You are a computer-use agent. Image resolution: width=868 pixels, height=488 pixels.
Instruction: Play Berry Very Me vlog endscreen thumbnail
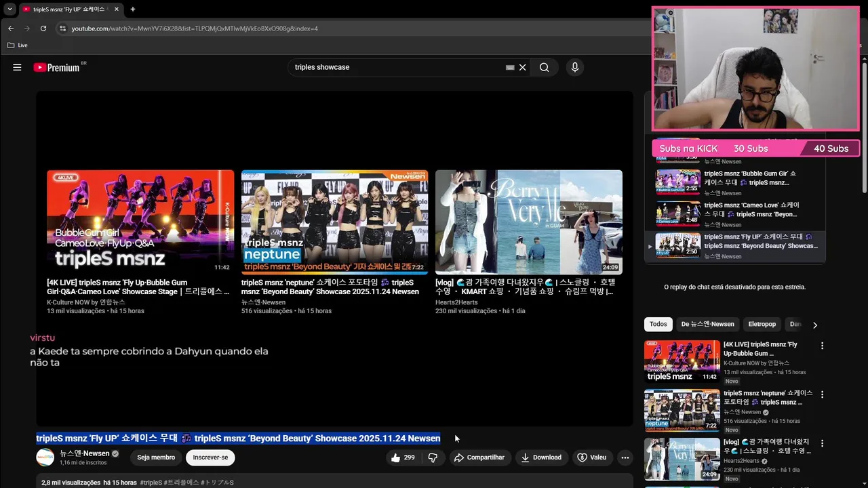(x=529, y=222)
